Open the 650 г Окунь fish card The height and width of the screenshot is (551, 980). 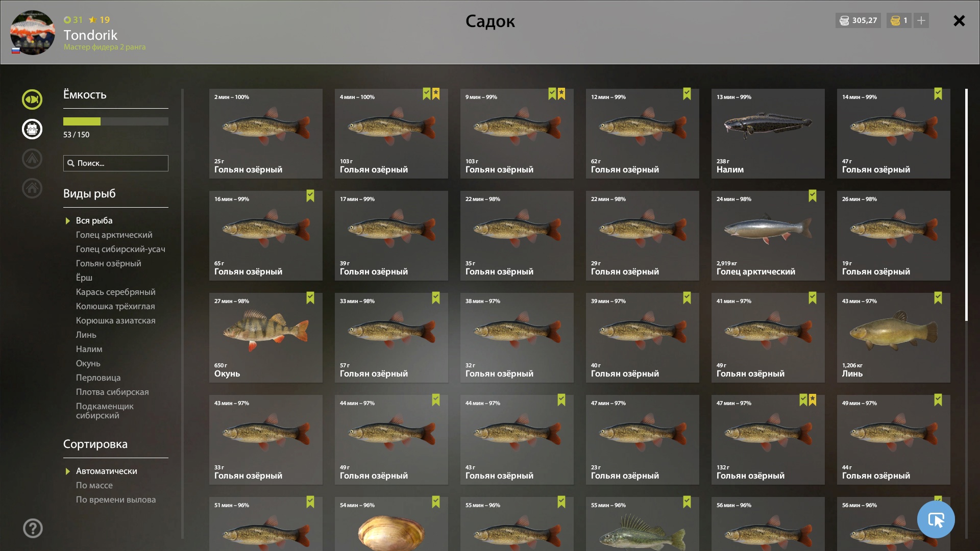point(266,338)
